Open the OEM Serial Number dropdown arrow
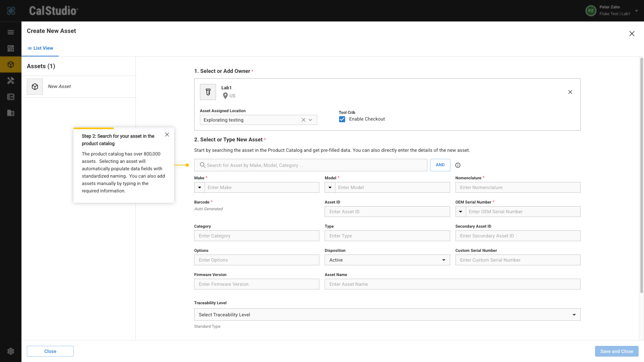 click(x=461, y=212)
